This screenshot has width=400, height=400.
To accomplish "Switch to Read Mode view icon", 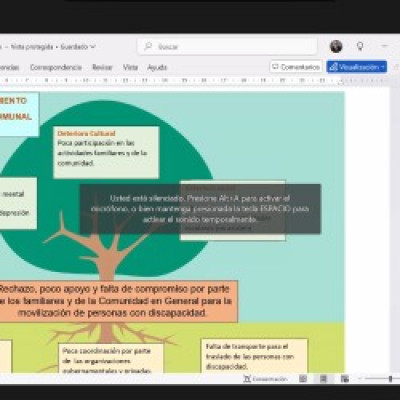I will [x=303, y=379].
